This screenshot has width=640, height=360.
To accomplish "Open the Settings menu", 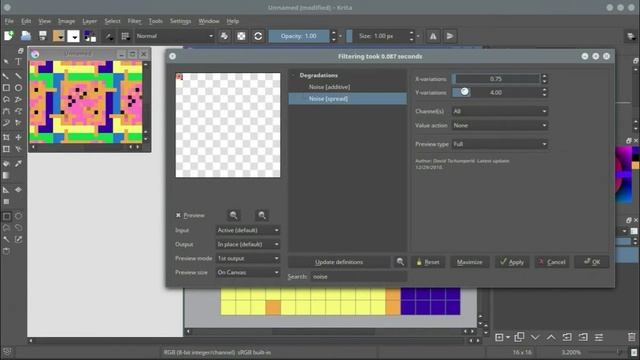I will click(x=180, y=21).
